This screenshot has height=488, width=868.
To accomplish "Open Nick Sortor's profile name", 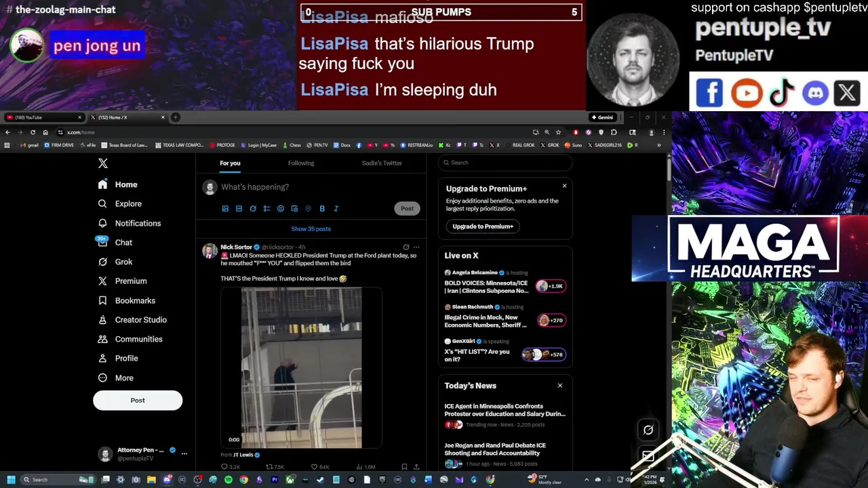I will (236, 247).
